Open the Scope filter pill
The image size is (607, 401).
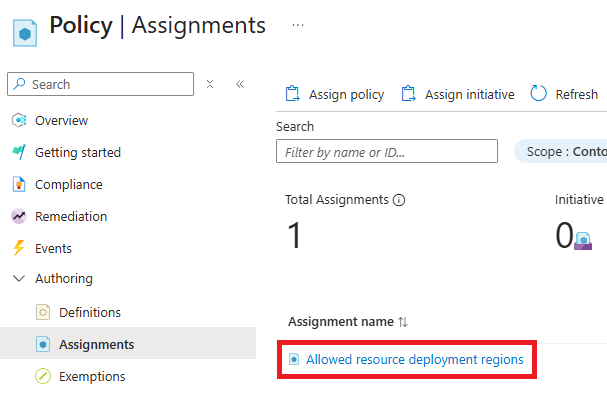coord(560,152)
